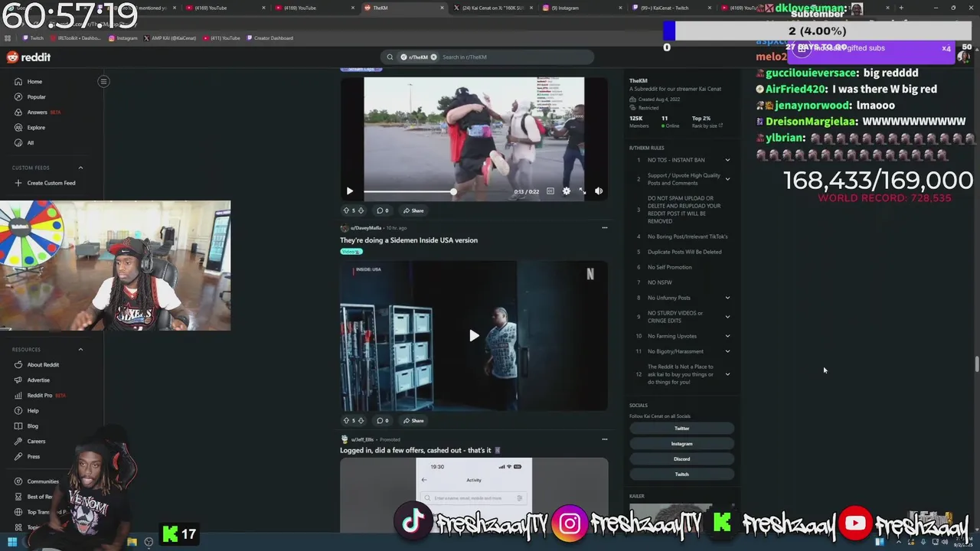Image resolution: width=980 pixels, height=551 pixels.
Task: Open Reddit Pro BETA
Action: click(x=40, y=395)
